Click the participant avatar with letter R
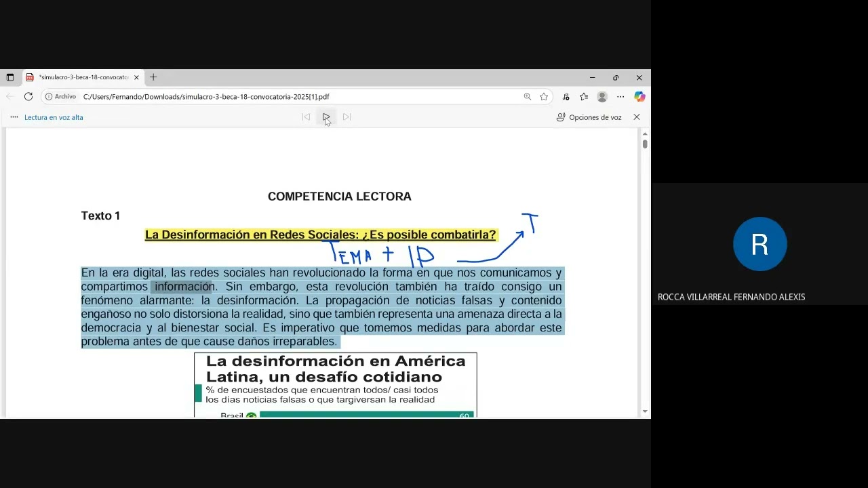868x488 pixels. click(x=759, y=244)
